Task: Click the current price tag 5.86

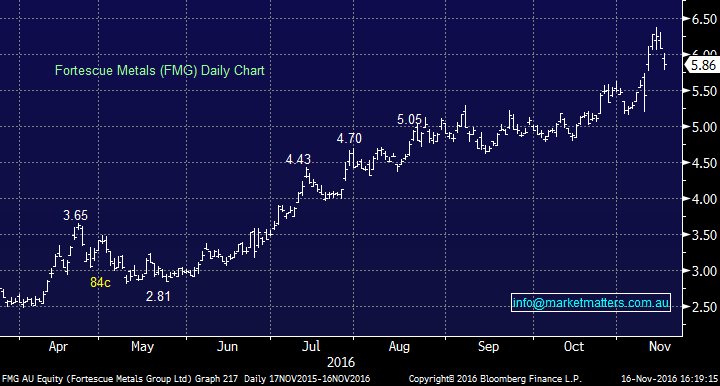Action: [x=703, y=65]
